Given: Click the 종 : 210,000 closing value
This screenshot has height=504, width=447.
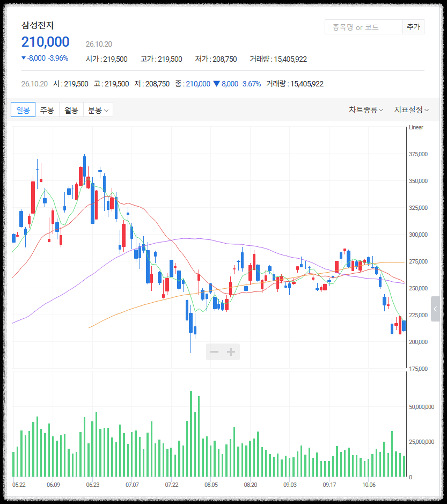Looking at the screenshot, I should click(193, 84).
